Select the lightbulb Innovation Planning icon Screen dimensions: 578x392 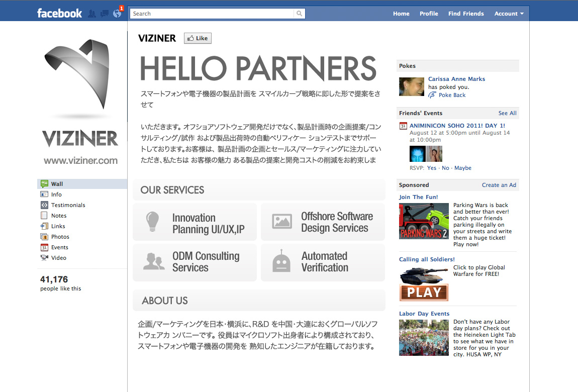pyautogui.click(x=152, y=222)
